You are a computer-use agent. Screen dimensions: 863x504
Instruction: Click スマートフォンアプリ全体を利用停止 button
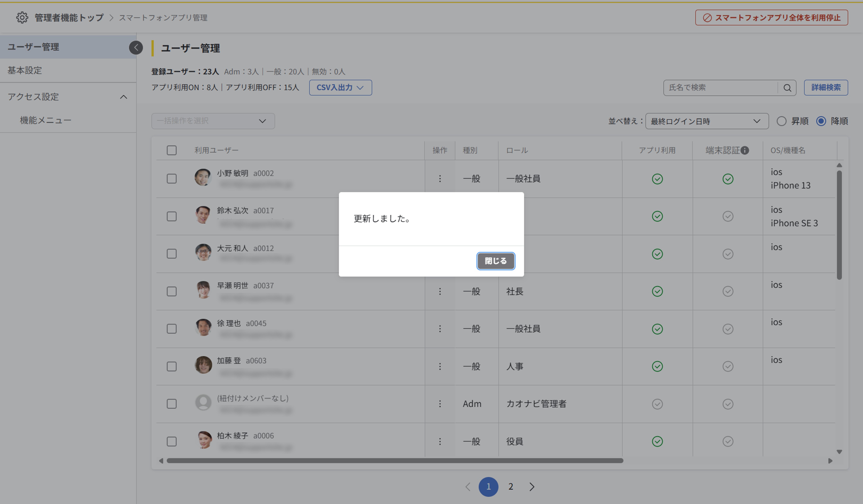pos(771,17)
